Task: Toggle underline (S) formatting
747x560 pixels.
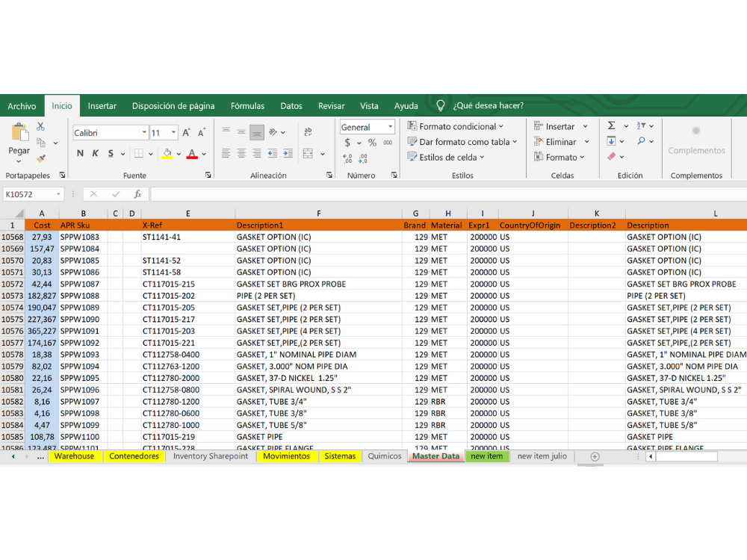Action: (x=111, y=153)
